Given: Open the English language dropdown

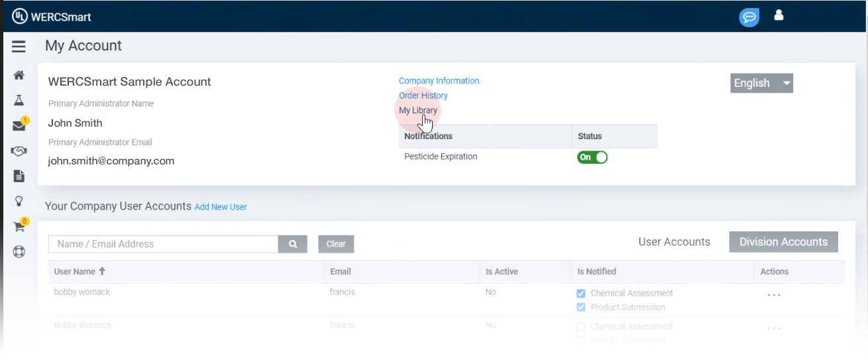Looking at the screenshot, I should click(762, 83).
